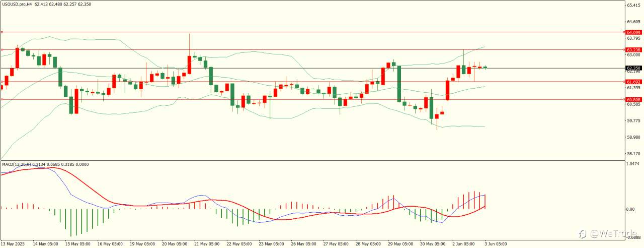The height and width of the screenshot is (248, 644).
Task: Select the 61.692 red price level tag
Action: pyautogui.click(x=633, y=82)
